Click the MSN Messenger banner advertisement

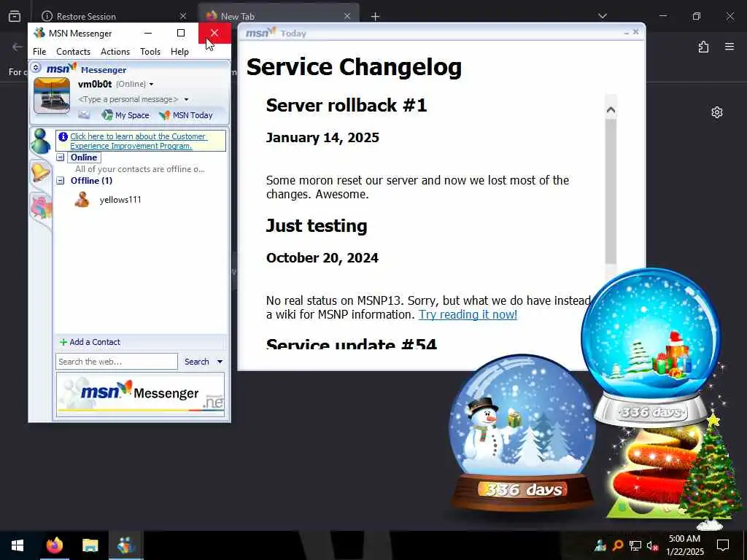140,394
